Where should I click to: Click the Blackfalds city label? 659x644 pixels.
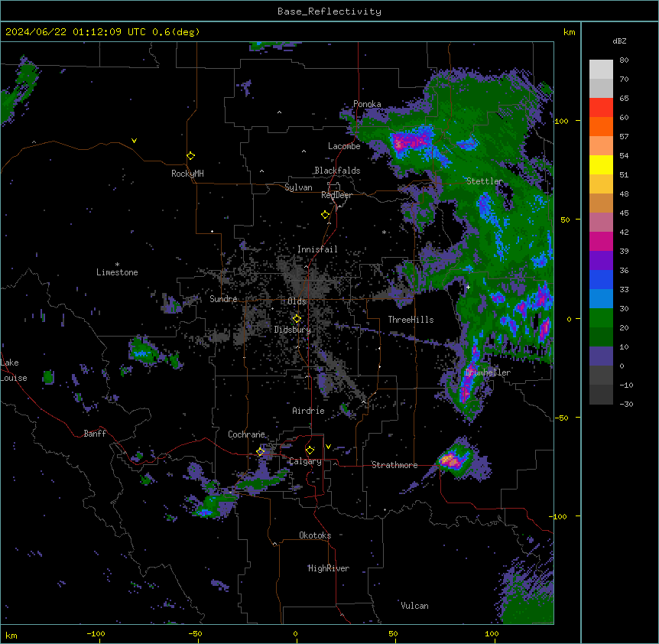(x=337, y=171)
